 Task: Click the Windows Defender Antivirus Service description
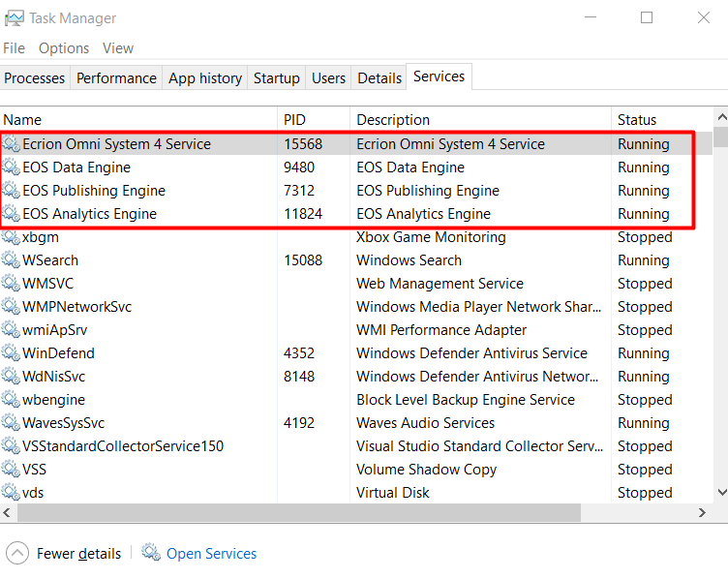click(x=471, y=352)
